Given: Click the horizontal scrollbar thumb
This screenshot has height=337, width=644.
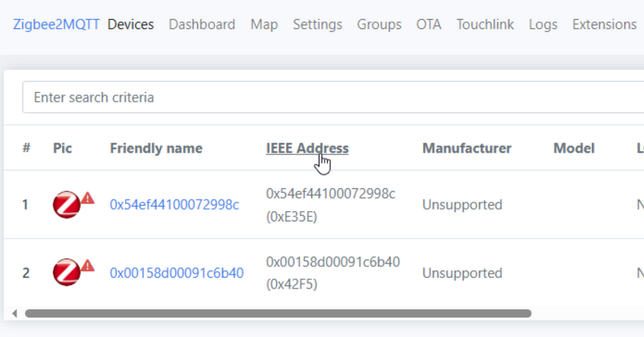Looking at the screenshot, I should tap(277, 314).
